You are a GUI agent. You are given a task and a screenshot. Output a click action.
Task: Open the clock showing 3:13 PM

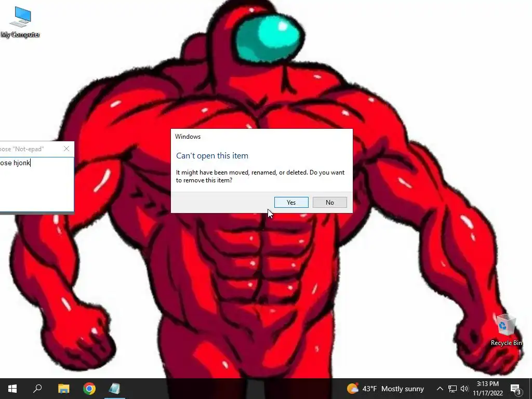tap(487, 389)
